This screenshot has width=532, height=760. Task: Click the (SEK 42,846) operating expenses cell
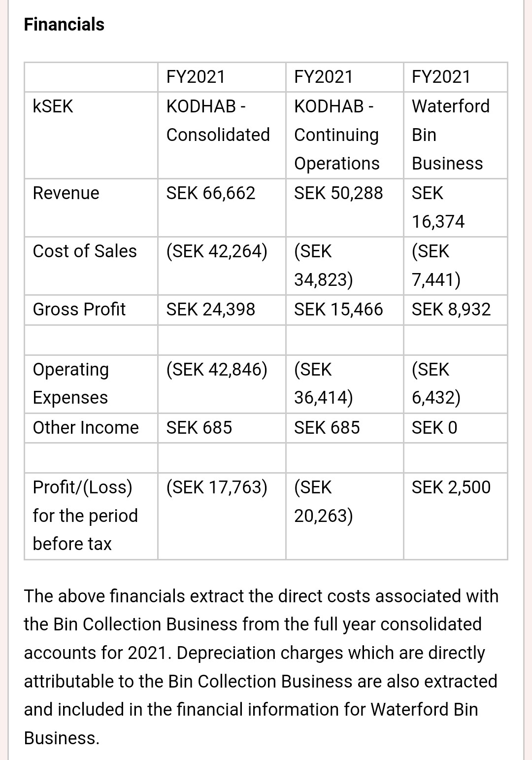pyautogui.click(x=217, y=369)
